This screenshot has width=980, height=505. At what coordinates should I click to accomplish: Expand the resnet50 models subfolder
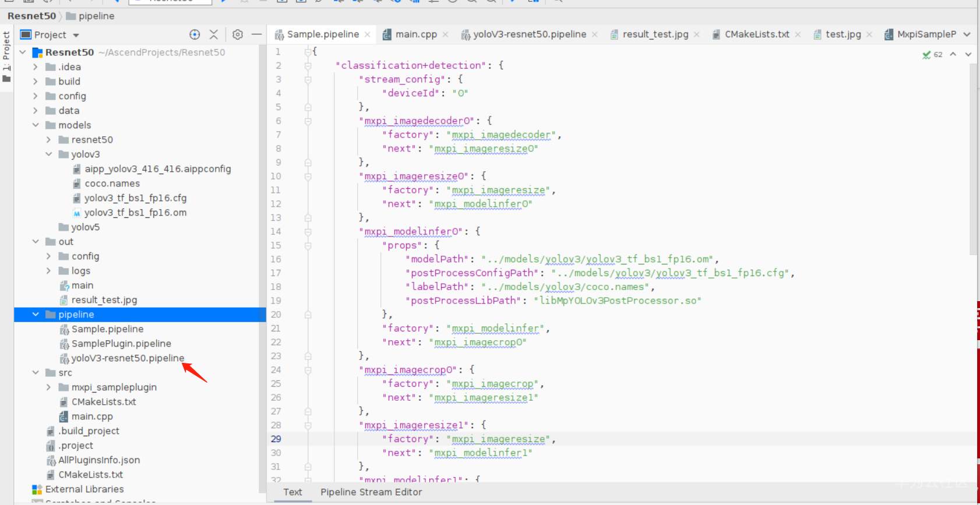(x=48, y=140)
